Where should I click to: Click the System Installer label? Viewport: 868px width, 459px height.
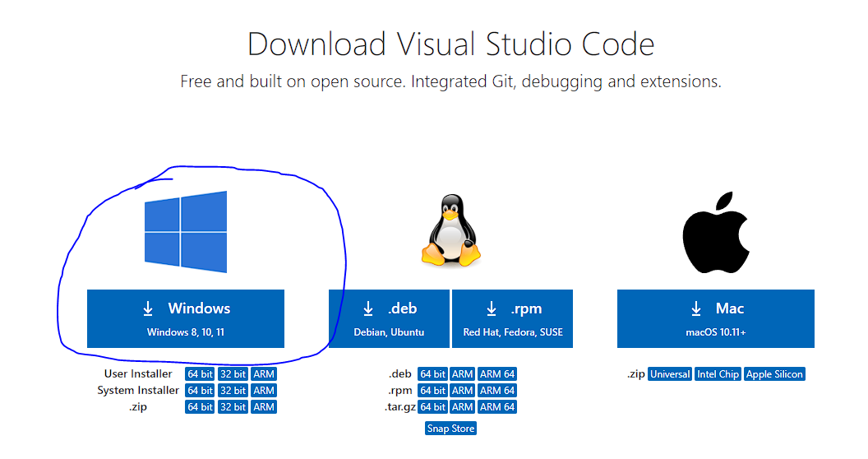point(138,391)
